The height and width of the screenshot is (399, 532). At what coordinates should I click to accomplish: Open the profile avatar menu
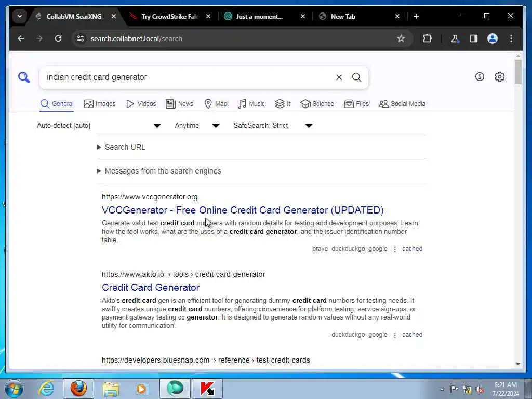[493, 38]
